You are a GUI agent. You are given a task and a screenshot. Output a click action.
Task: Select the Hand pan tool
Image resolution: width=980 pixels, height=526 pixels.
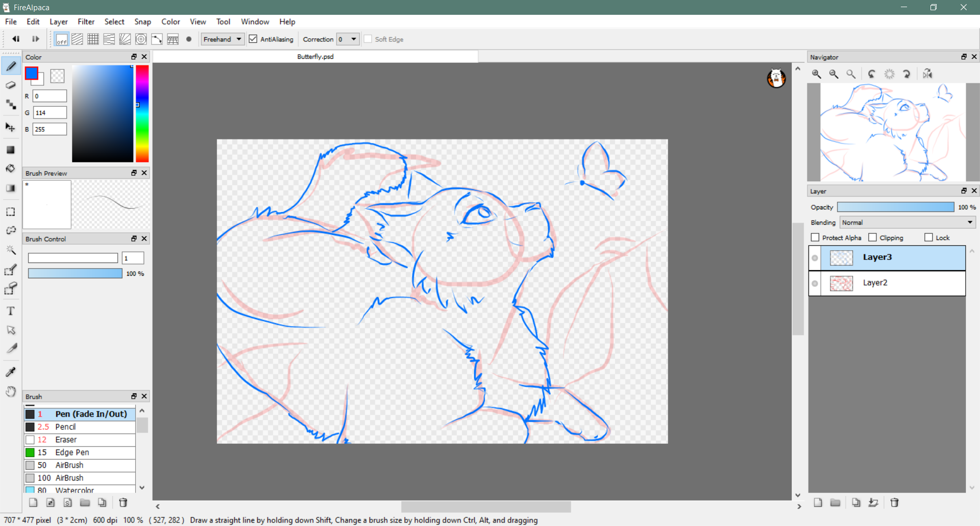point(11,392)
